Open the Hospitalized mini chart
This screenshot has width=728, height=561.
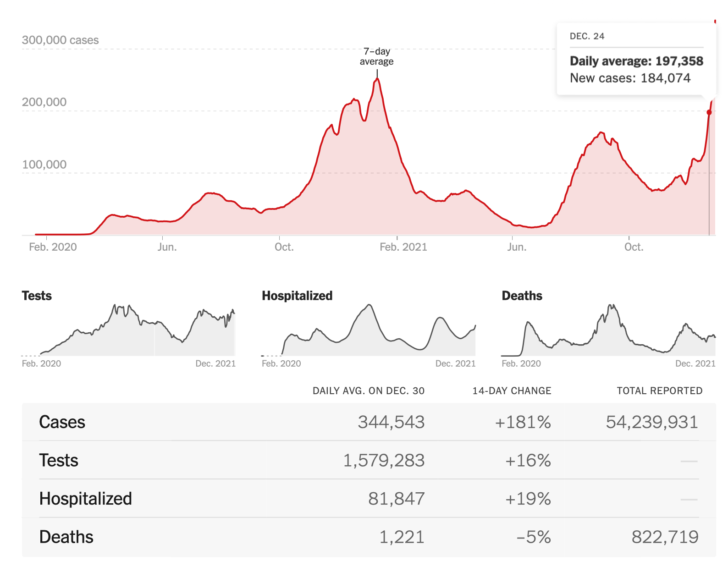(x=369, y=330)
